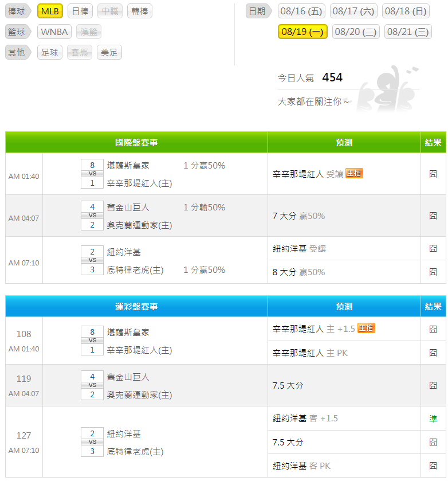Click 舊金山巨人 in game 119 row
The width and height of the screenshot is (448, 481).
(x=128, y=377)
